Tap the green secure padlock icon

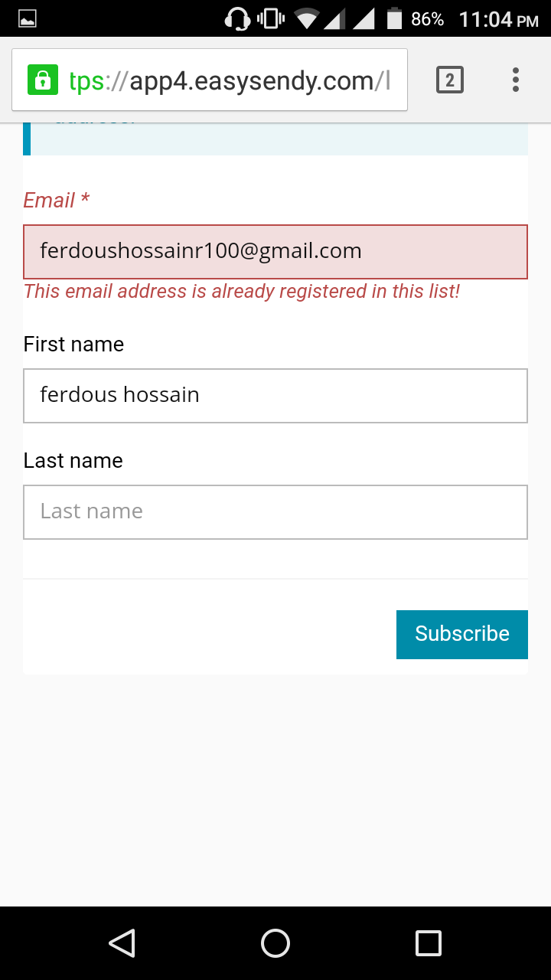[43, 80]
